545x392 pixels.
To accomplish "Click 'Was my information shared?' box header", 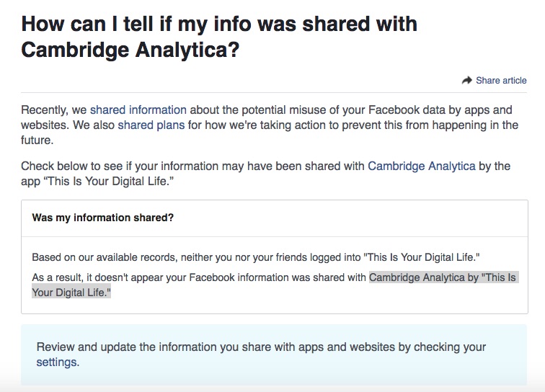I will tap(102, 217).
